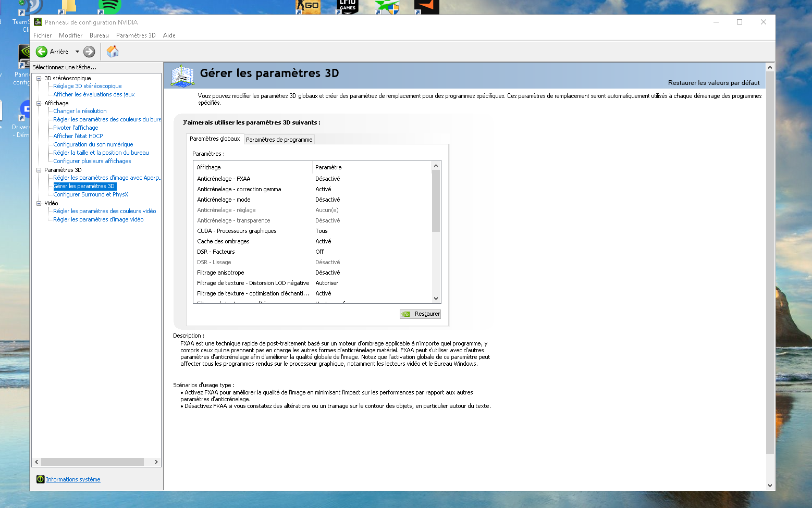This screenshot has width=812, height=508.
Task: Click the settings list scrollbar thumb
Action: coord(436,201)
